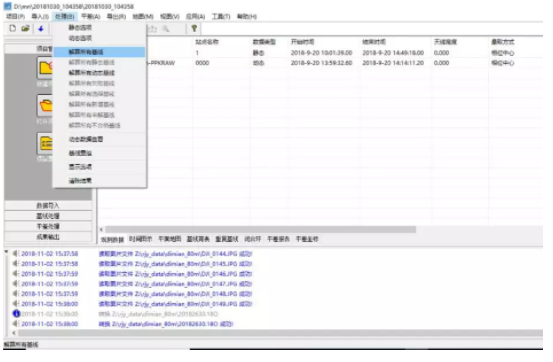
Task: Expand the 数据导入 sidebar section
Action: [48, 205]
